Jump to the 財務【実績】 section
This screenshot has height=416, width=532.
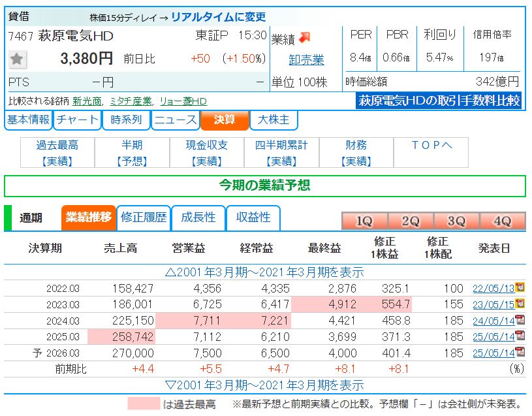click(356, 153)
